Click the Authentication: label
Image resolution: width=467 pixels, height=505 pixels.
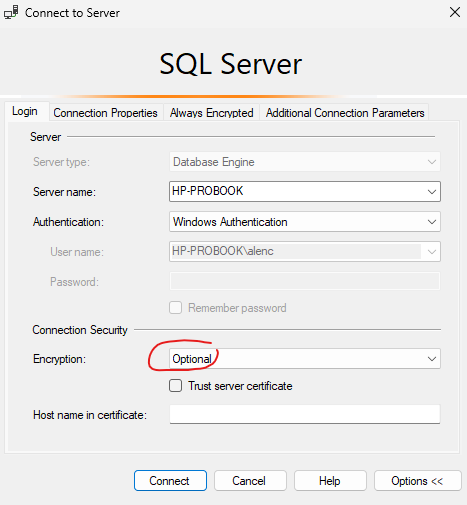pos(68,222)
